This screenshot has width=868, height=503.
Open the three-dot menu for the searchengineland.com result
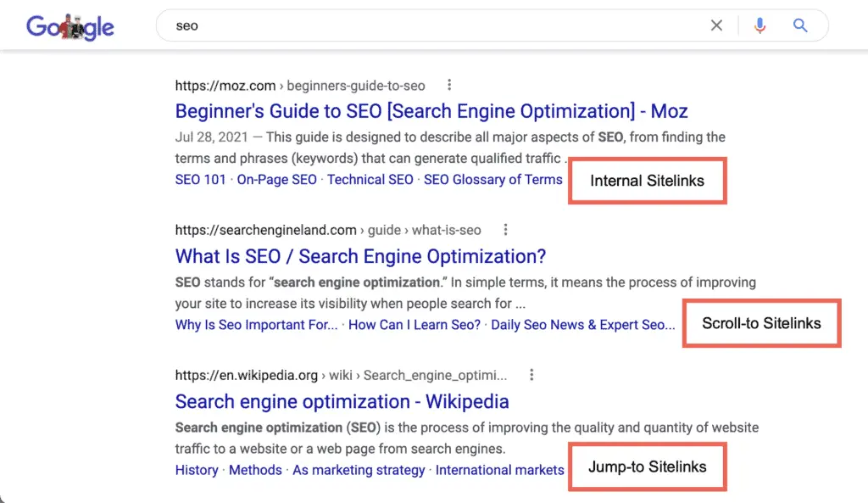tap(505, 230)
